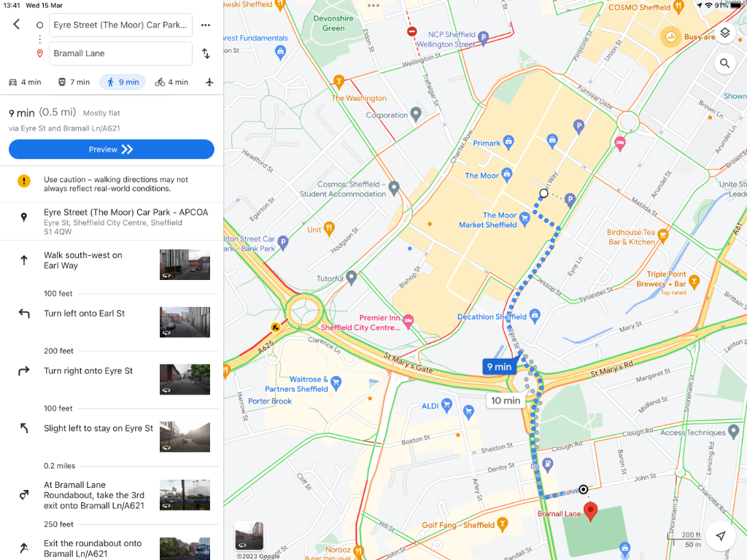
Task: Open the Street View thumbnail on the map
Action: point(249,536)
